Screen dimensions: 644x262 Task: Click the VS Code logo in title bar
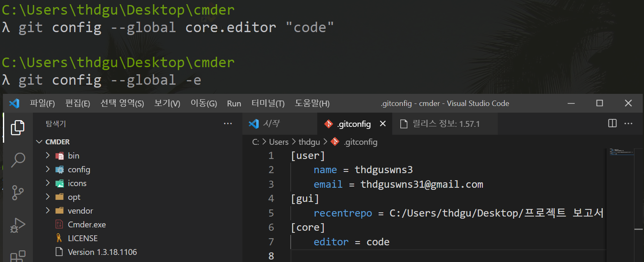[14, 103]
